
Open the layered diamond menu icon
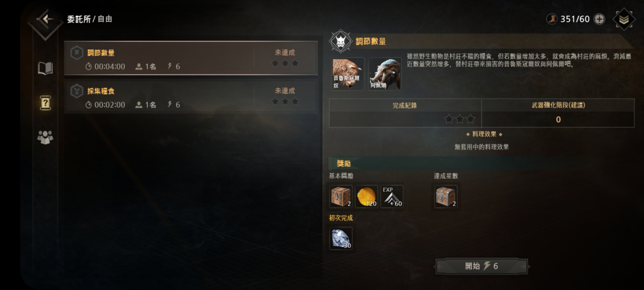[x=624, y=19]
